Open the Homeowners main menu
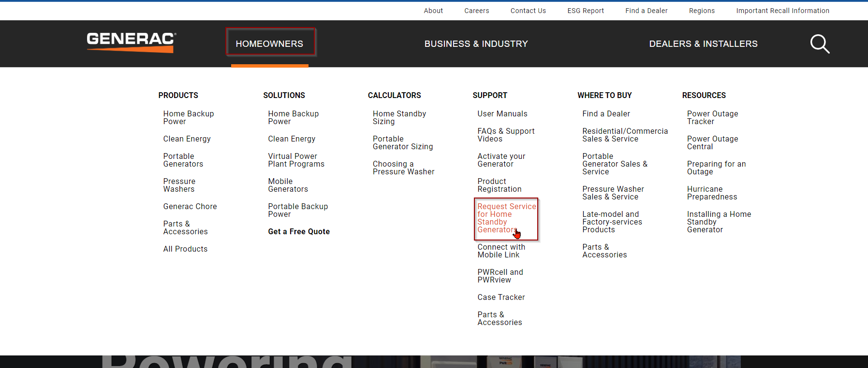Image resolution: width=868 pixels, height=368 pixels. (x=269, y=44)
